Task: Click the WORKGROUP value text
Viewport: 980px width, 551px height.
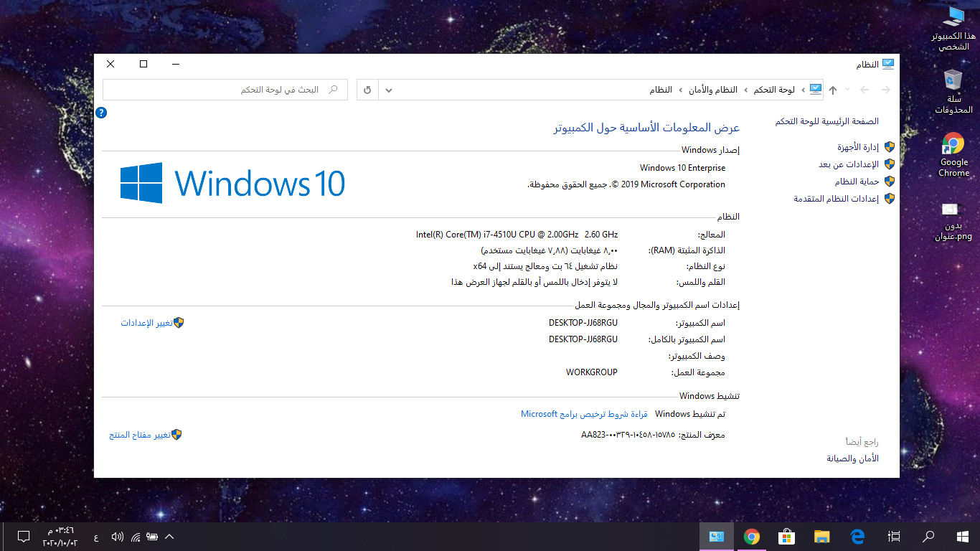Action: (592, 372)
